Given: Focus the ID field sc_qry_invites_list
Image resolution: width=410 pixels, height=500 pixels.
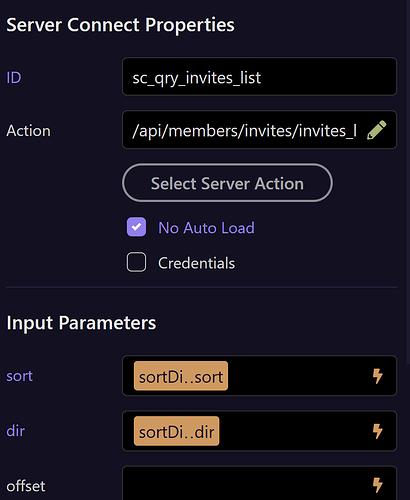Looking at the screenshot, I should pos(259,77).
